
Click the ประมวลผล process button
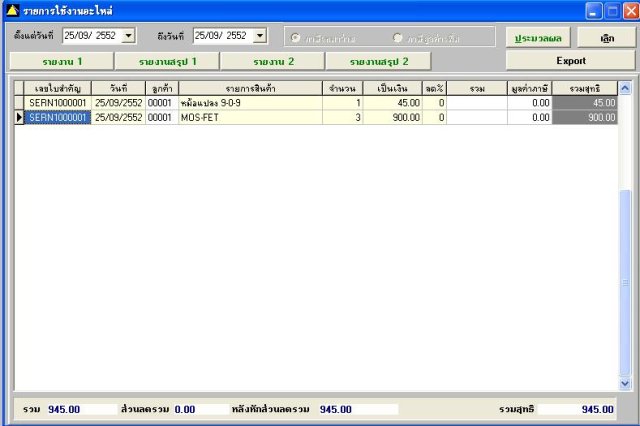click(x=538, y=38)
